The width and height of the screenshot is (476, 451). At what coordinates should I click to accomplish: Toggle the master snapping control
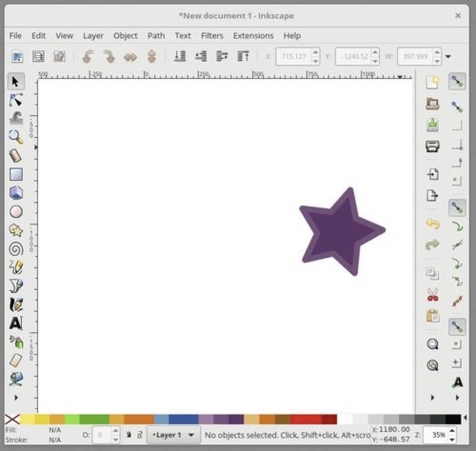click(456, 81)
